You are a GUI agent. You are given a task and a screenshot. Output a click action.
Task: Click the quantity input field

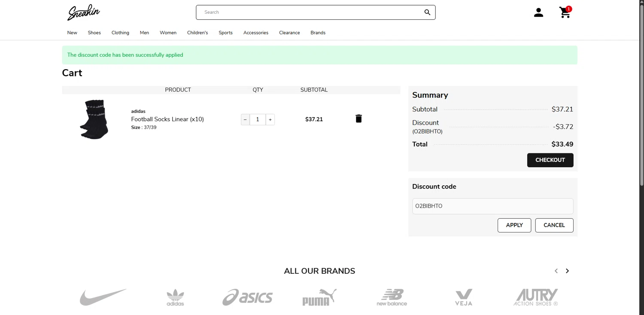[258, 119]
